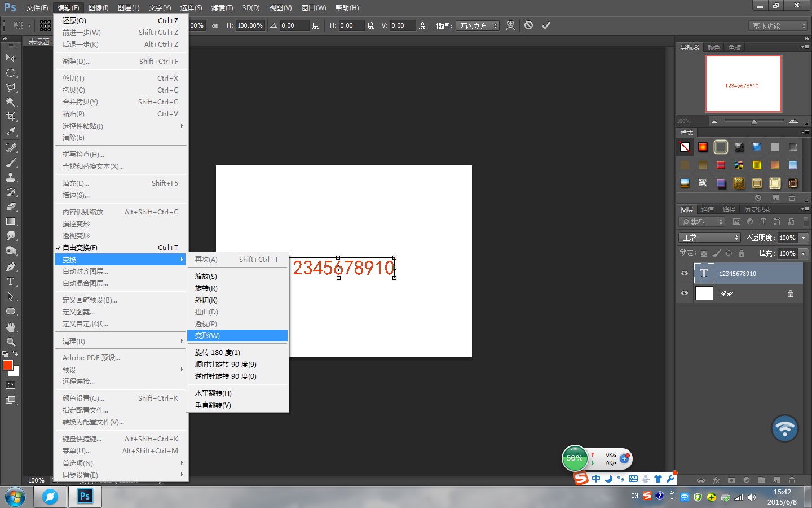Image resolution: width=812 pixels, height=508 pixels.
Task: Select the Ellipse shape tool
Action: [x=11, y=311]
